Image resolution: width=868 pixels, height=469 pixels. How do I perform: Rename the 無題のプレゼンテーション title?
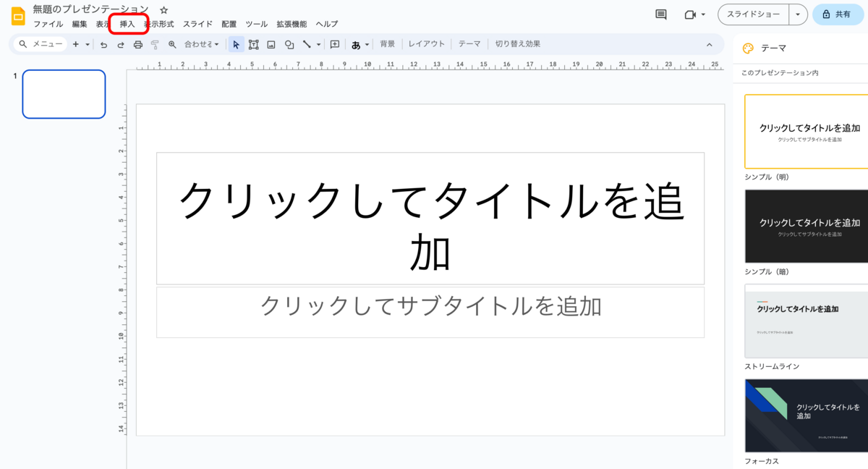pos(90,9)
